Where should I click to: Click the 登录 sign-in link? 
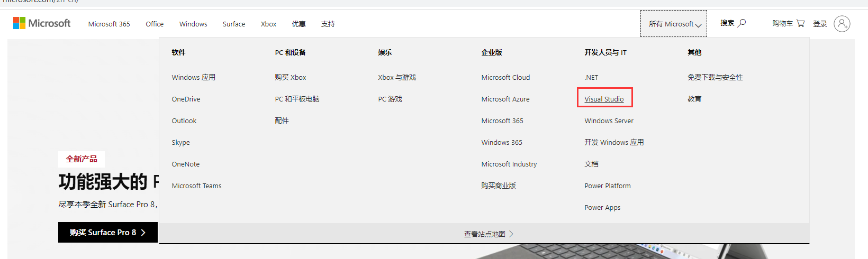point(820,24)
